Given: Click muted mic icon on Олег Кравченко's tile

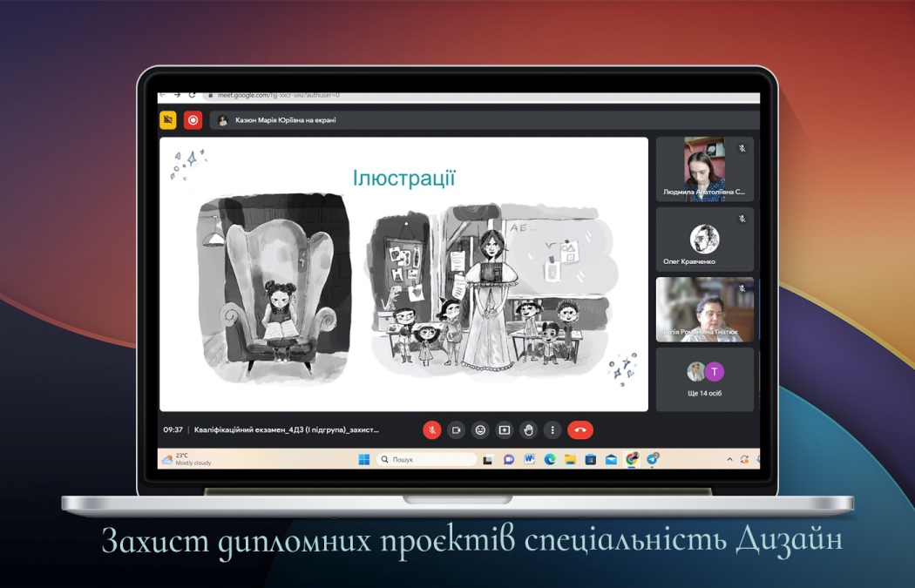Looking at the screenshot, I should click(x=742, y=219).
